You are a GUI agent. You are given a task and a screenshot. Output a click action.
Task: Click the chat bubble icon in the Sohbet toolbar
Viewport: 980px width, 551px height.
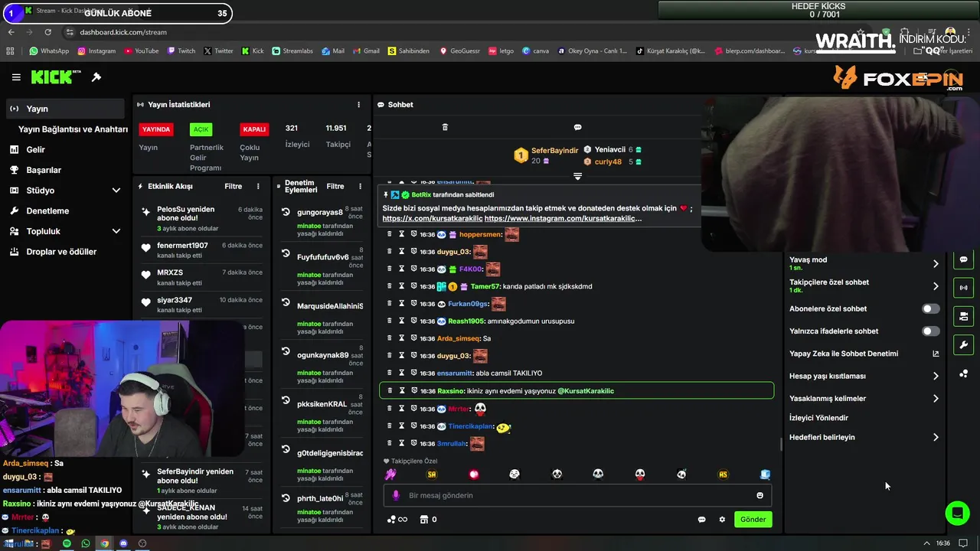[578, 127]
